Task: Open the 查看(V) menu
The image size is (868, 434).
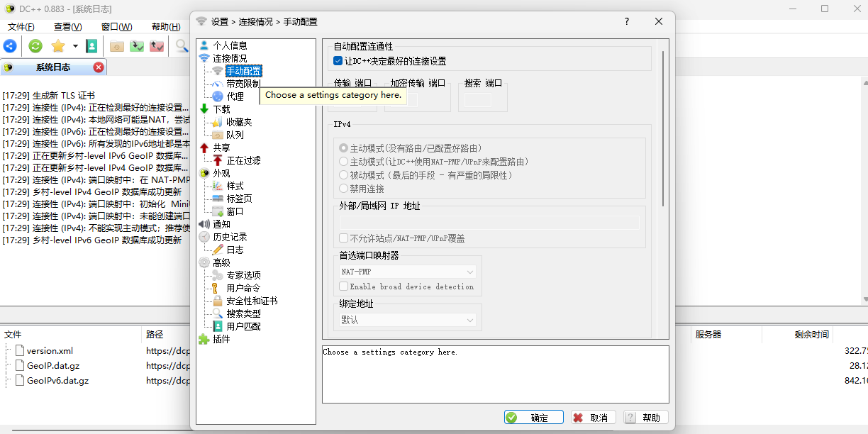Action: (x=67, y=27)
